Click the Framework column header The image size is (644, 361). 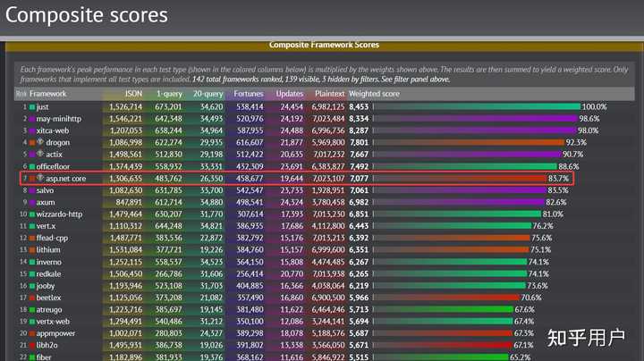(x=47, y=94)
